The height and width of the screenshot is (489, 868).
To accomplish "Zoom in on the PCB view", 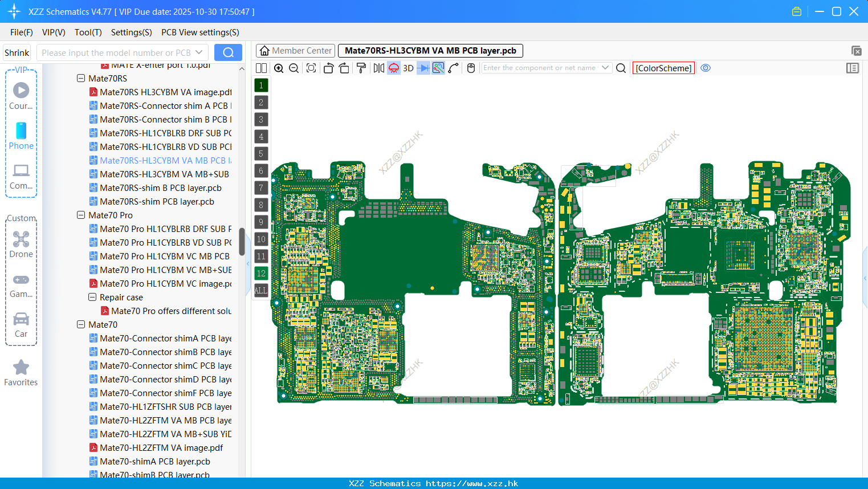I will pyautogui.click(x=279, y=68).
